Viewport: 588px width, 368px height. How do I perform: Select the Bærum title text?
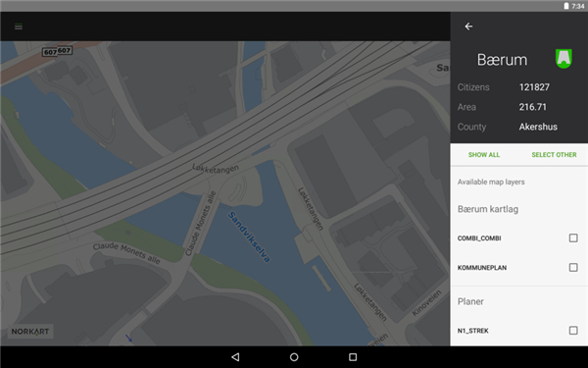click(502, 60)
